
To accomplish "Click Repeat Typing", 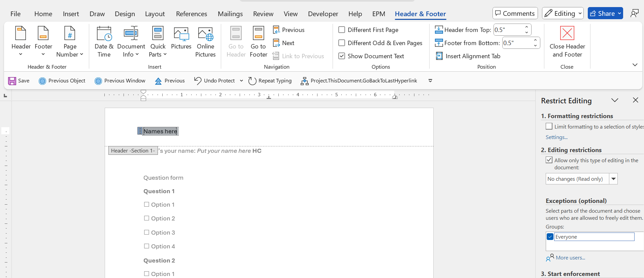I will (270, 81).
